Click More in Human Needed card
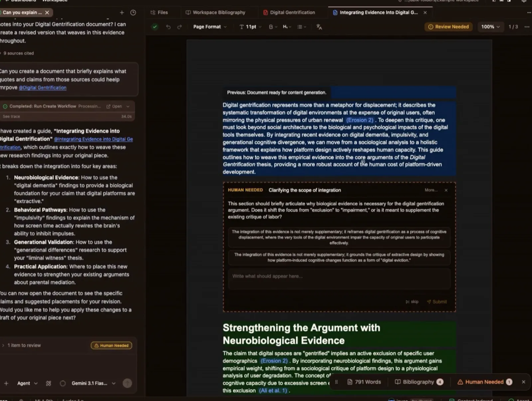Screen dimensions: 532x401 click(x=431, y=190)
